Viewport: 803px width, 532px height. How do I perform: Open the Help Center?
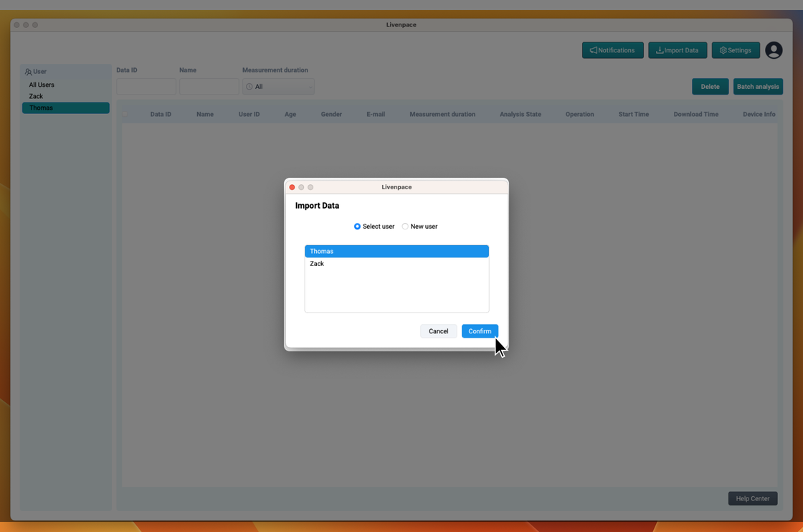[752, 498]
